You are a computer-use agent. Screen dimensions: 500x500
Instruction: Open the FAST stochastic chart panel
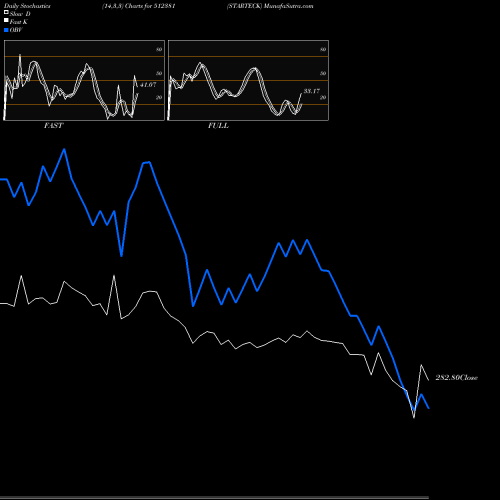[84, 80]
